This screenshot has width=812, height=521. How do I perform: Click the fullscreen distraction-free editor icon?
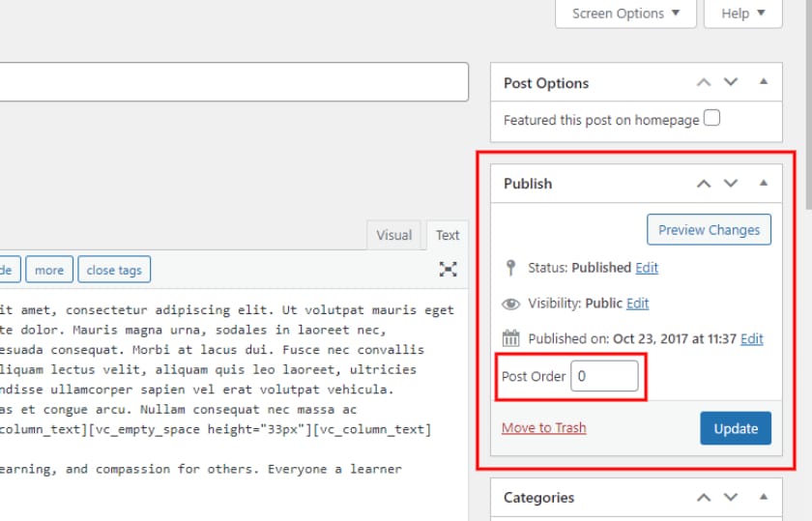pos(448,270)
